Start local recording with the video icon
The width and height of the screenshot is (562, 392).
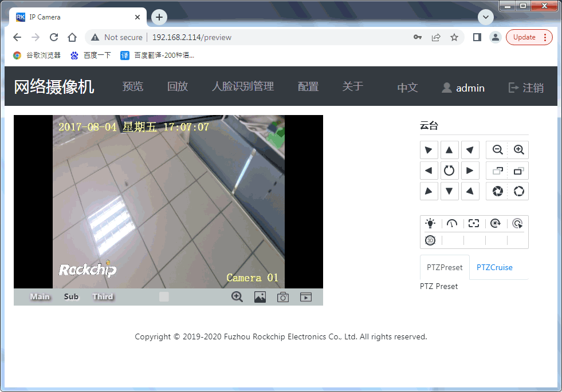point(305,296)
